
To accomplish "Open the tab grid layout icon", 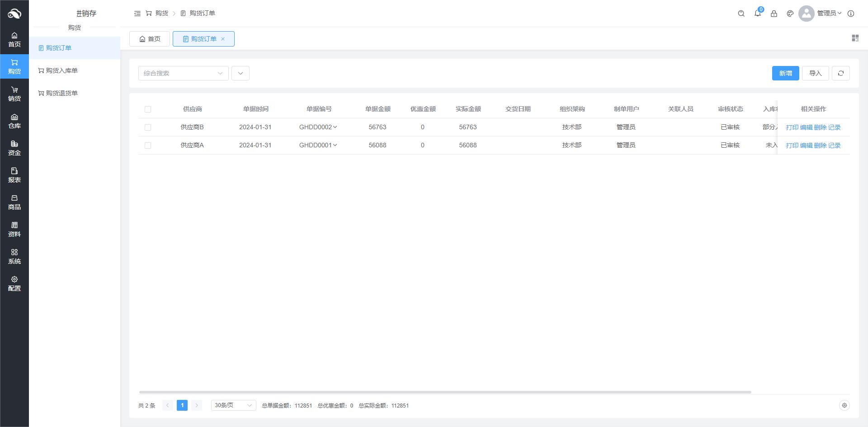I will pyautogui.click(x=855, y=38).
